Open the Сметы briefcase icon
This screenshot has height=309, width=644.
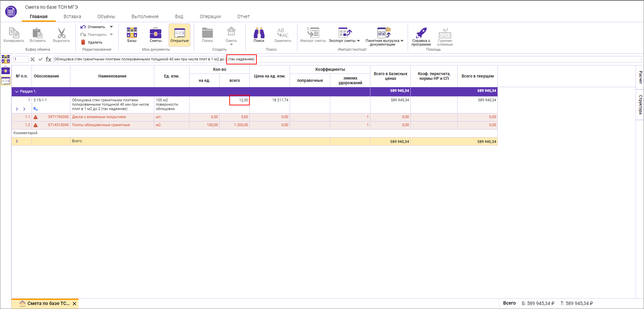[x=156, y=33]
